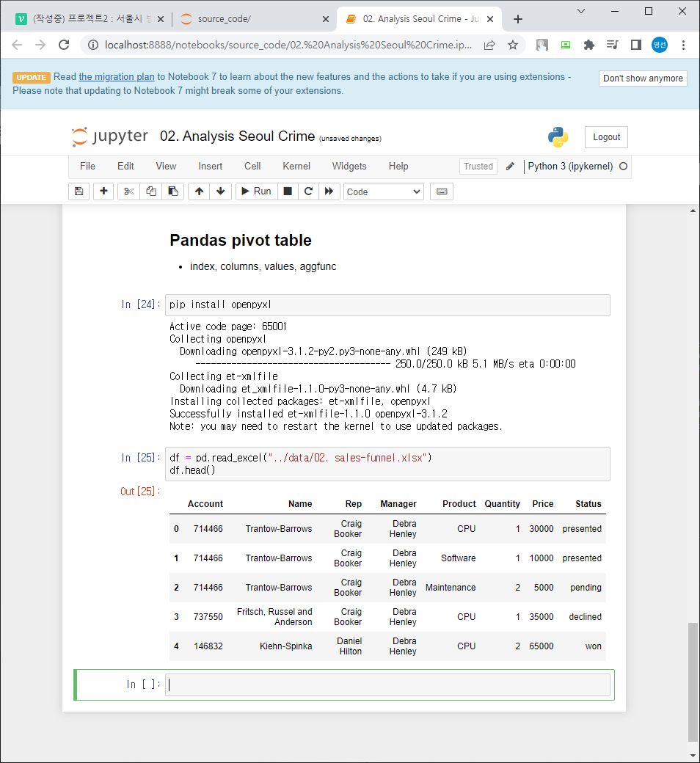This screenshot has height=763, width=700.
Task: Open the View menu
Action: tap(166, 167)
